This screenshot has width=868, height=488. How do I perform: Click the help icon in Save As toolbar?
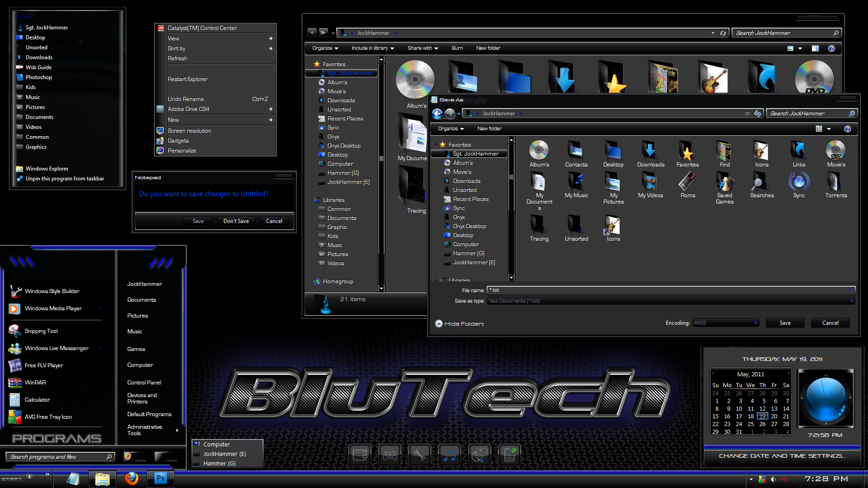click(848, 129)
